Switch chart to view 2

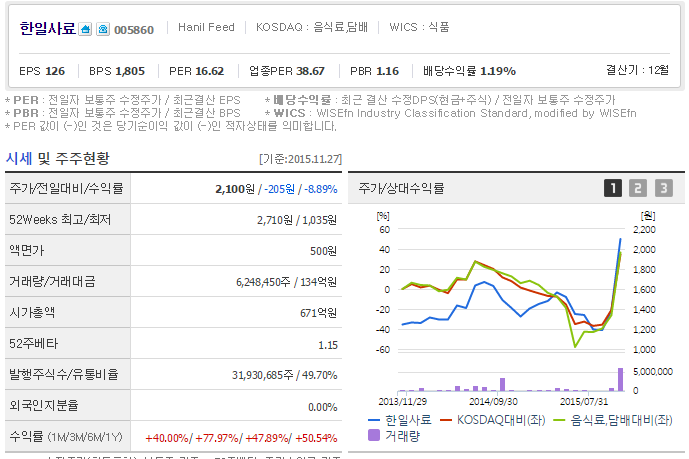638,188
